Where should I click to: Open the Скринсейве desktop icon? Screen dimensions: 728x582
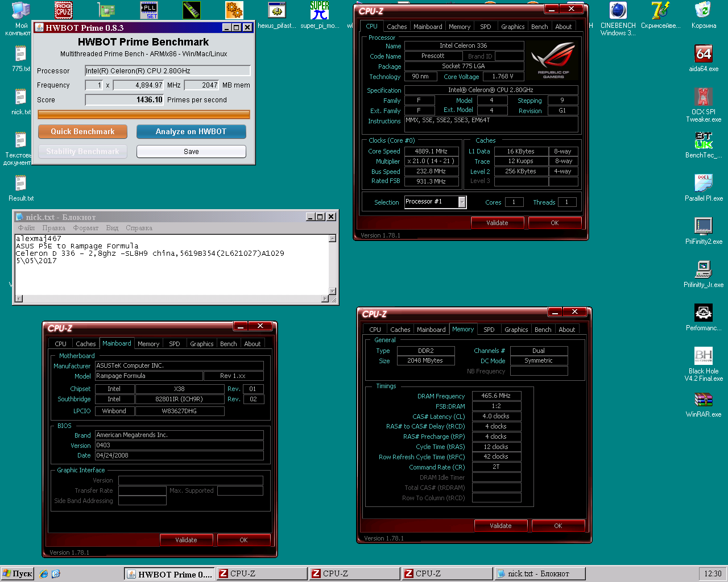[x=660, y=15]
